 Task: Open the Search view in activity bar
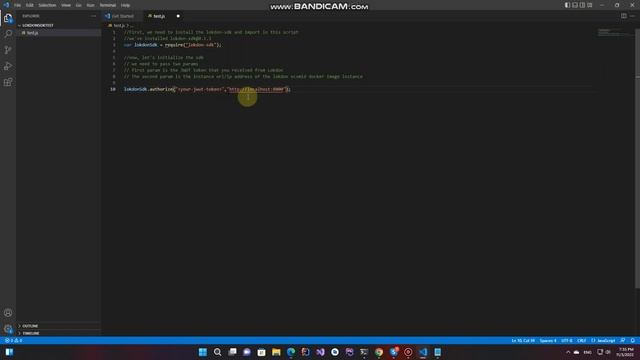point(8,33)
